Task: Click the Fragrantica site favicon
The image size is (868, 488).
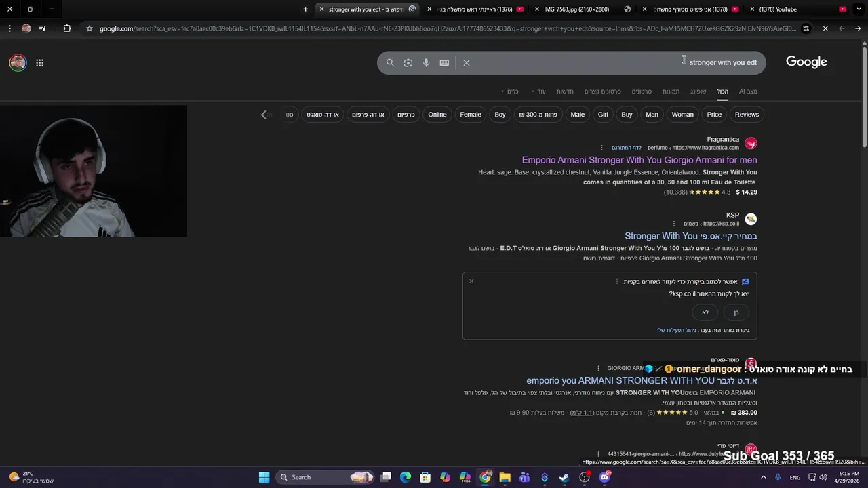Action: pyautogui.click(x=751, y=143)
